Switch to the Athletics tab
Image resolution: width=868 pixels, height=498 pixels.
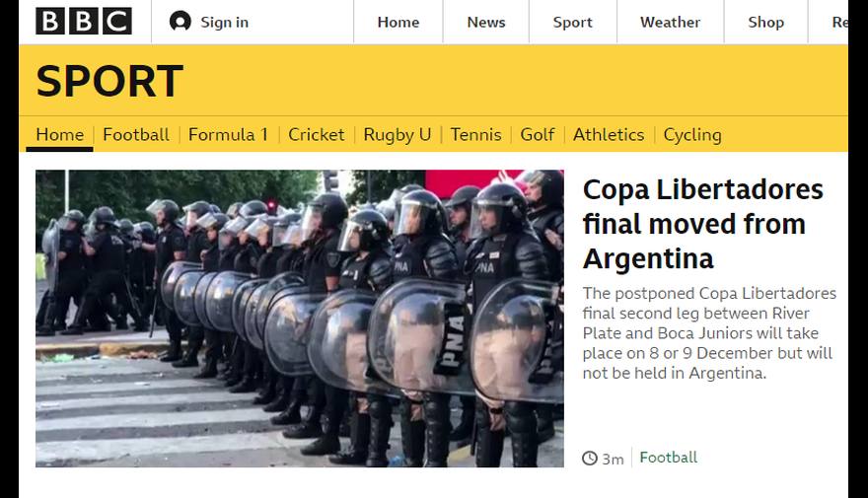pos(609,134)
